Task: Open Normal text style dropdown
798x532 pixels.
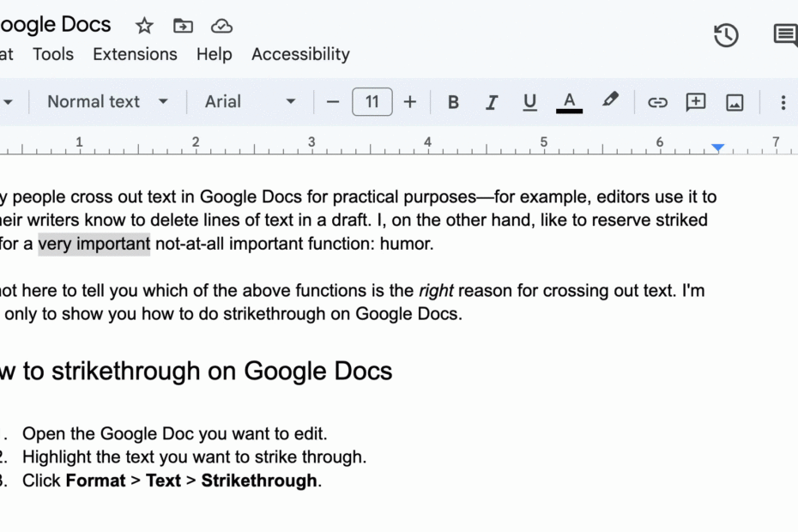Action: click(x=107, y=102)
